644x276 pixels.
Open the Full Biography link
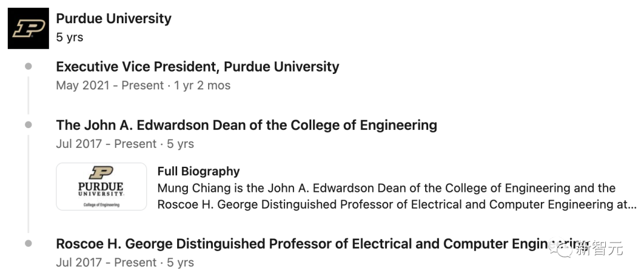[198, 172]
